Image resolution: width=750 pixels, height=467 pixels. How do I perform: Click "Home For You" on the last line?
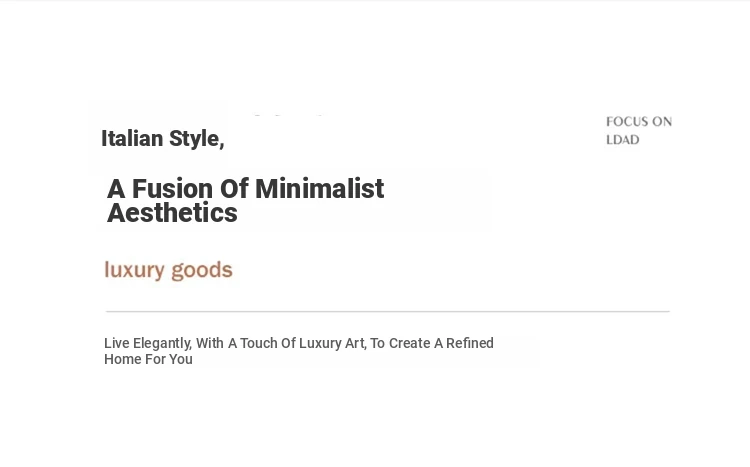click(148, 359)
